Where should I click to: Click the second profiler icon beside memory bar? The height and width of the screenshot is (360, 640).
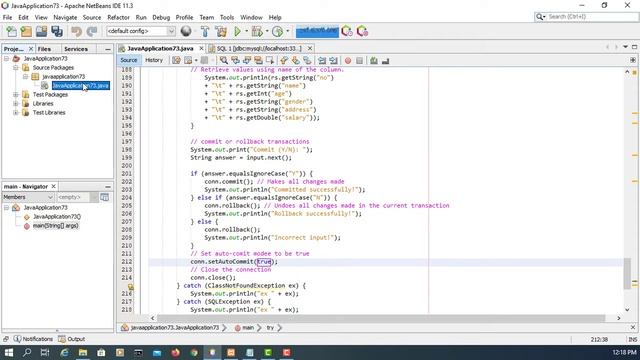click(362, 31)
